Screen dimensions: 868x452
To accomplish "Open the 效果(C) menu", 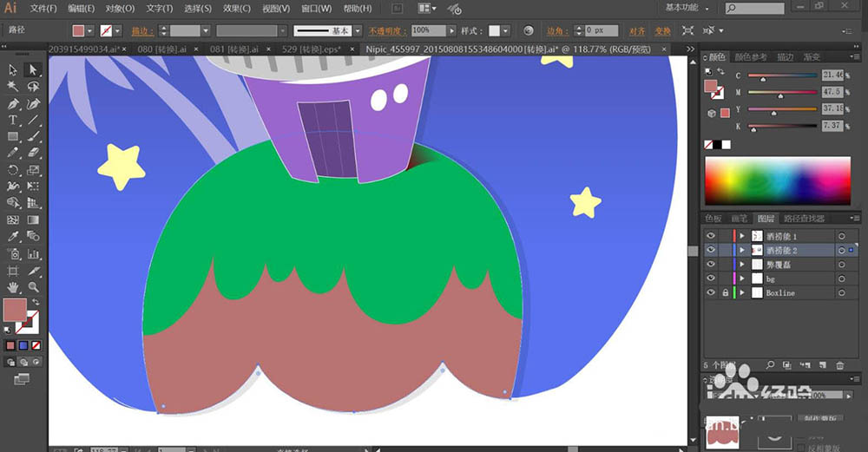I will [236, 9].
